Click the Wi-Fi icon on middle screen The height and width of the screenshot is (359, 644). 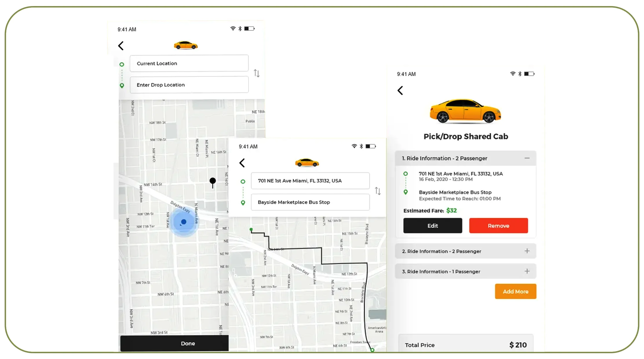[354, 146]
